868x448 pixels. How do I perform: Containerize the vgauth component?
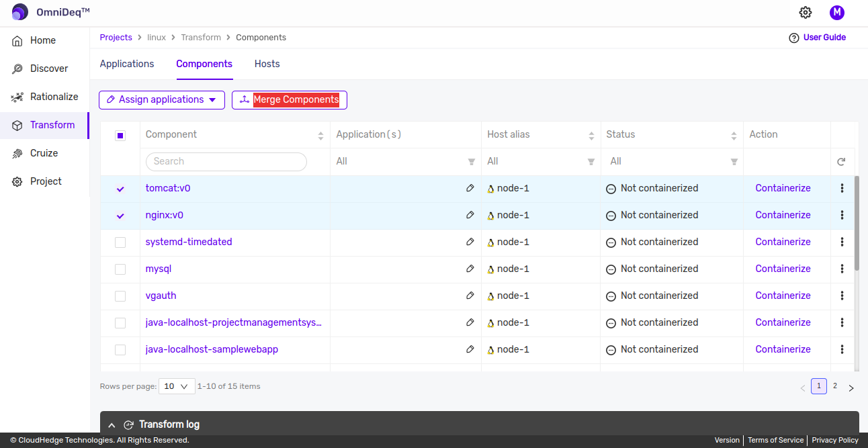[783, 296]
